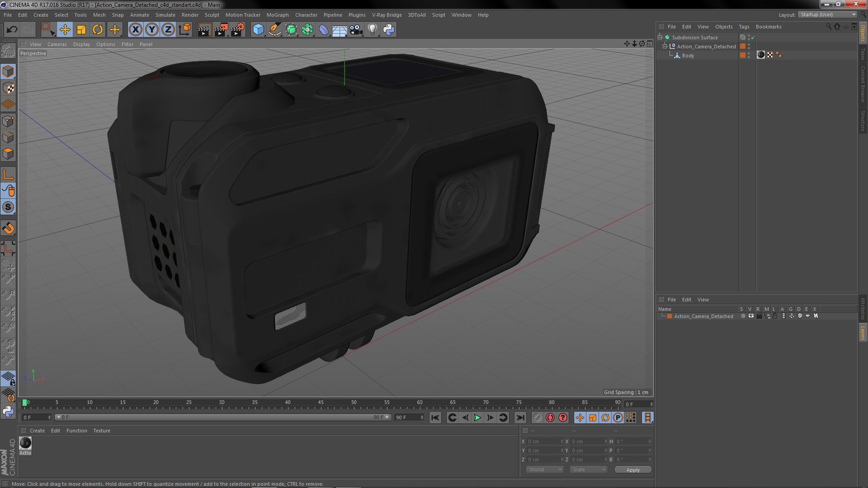This screenshot has height=488, width=868.
Task: Toggle layer View visibility eye icon
Action: pyautogui.click(x=751, y=316)
